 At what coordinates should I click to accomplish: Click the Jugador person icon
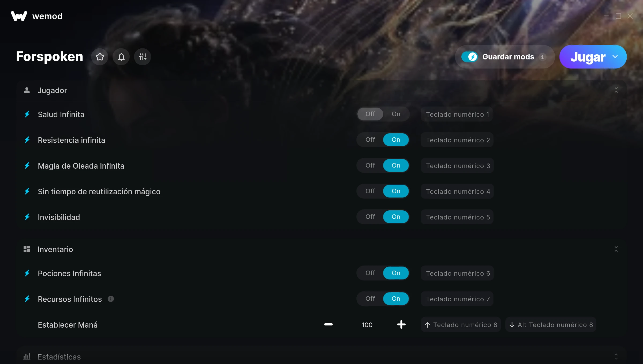click(x=27, y=90)
